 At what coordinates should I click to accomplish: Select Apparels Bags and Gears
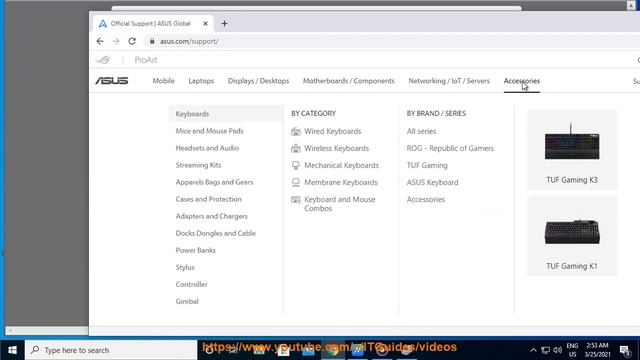214,182
